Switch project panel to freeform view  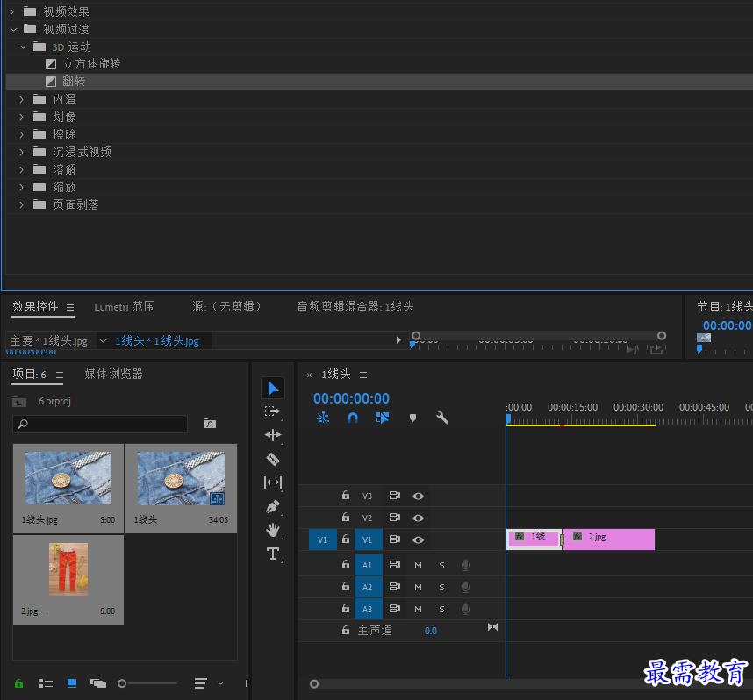click(98, 683)
